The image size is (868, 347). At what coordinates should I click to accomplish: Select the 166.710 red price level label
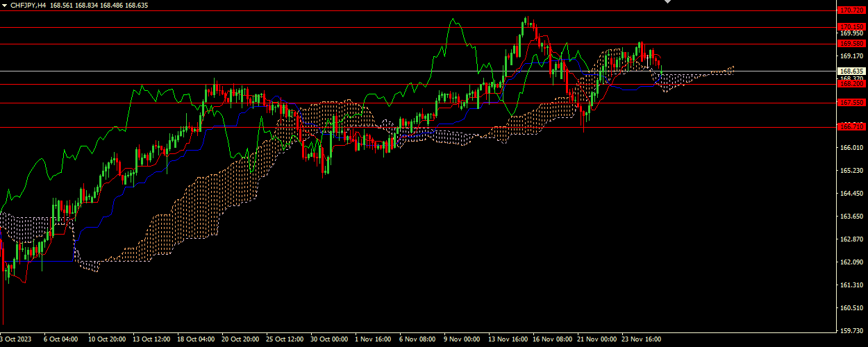[x=851, y=127]
